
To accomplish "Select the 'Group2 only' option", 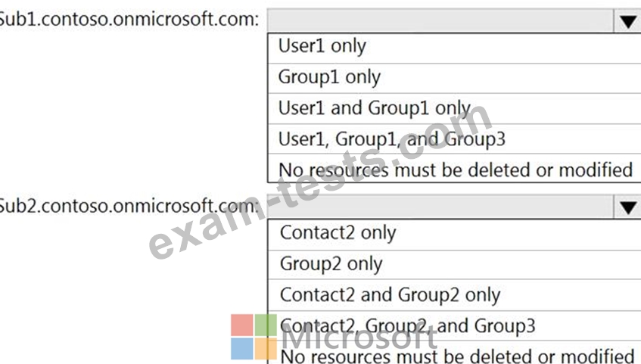I will tap(454, 265).
